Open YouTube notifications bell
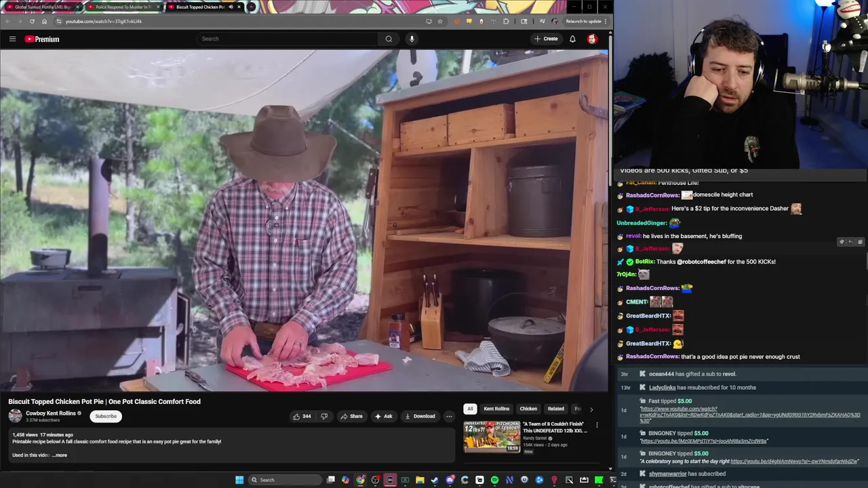The height and width of the screenshot is (488, 868). (572, 39)
